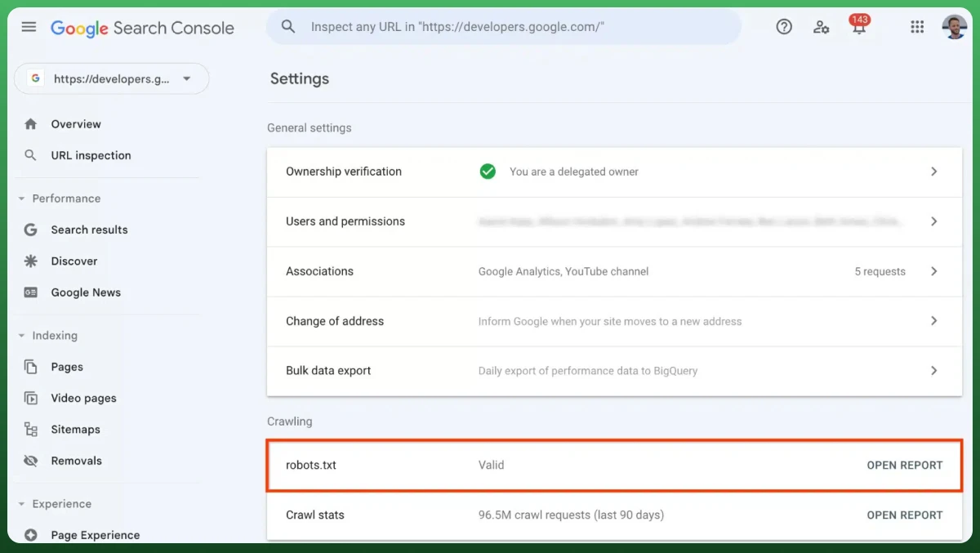
Task: Open user settings people-gear icon
Action: pyautogui.click(x=822, y=27)
